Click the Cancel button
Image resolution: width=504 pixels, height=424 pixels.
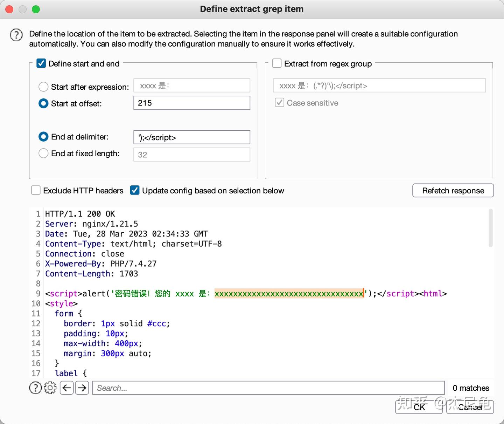470,407
